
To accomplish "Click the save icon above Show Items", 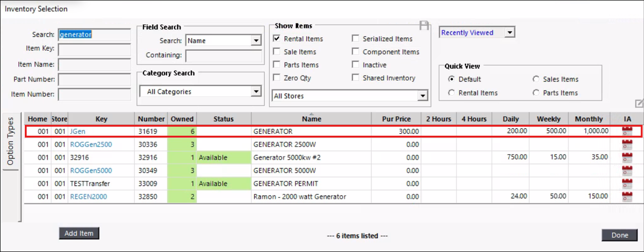I will pos(424,25).
